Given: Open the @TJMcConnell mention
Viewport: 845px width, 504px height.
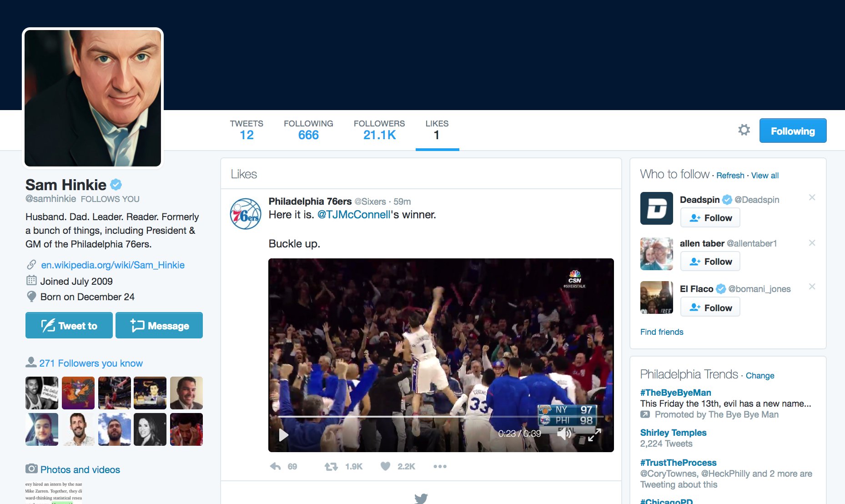Looking at the screenshot, I should click(354, 215).
